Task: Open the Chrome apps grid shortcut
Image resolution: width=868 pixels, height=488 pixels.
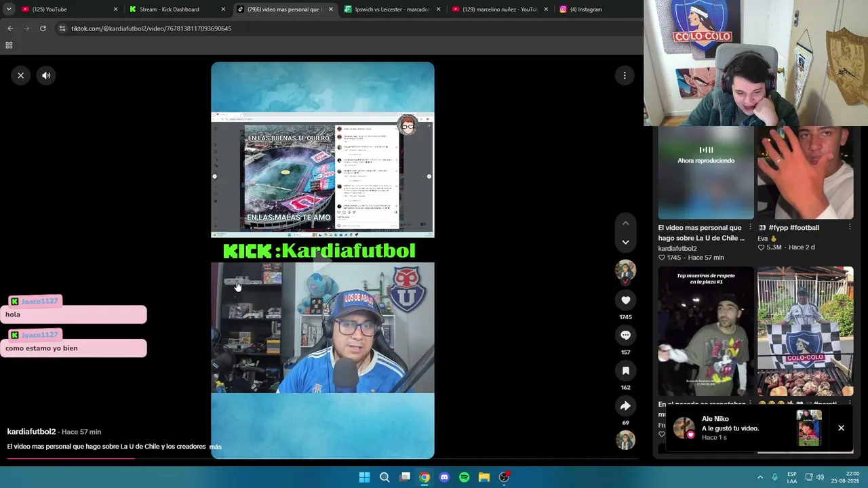Action: pyautogui.click(x=9, y=45)
